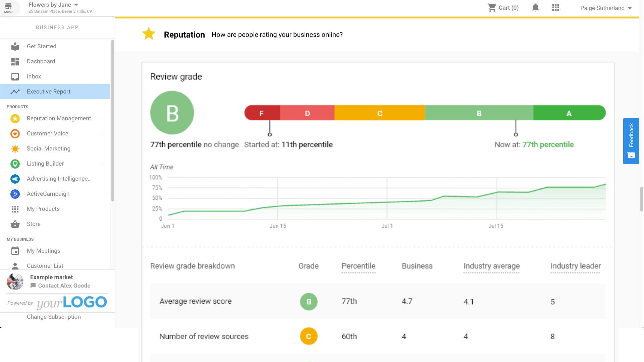The image size is (644, 362).
Task: Open the apps grid launcher
Action: pyautogui.click(x=556, y=8)
